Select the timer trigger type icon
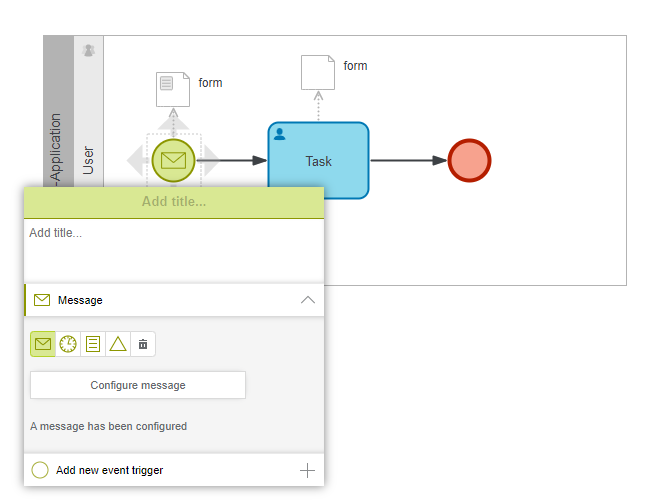Viewport: 656px width, 504px height. click(68, 344)
